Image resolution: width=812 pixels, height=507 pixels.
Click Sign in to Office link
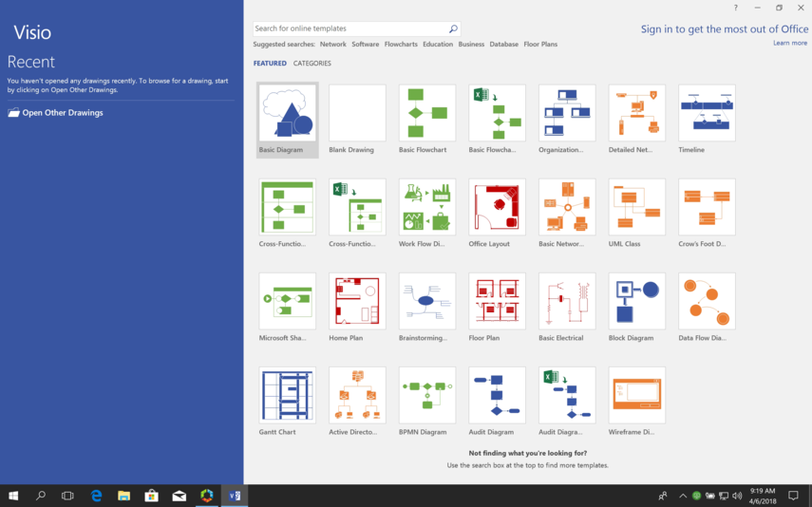tap(724, 29)
